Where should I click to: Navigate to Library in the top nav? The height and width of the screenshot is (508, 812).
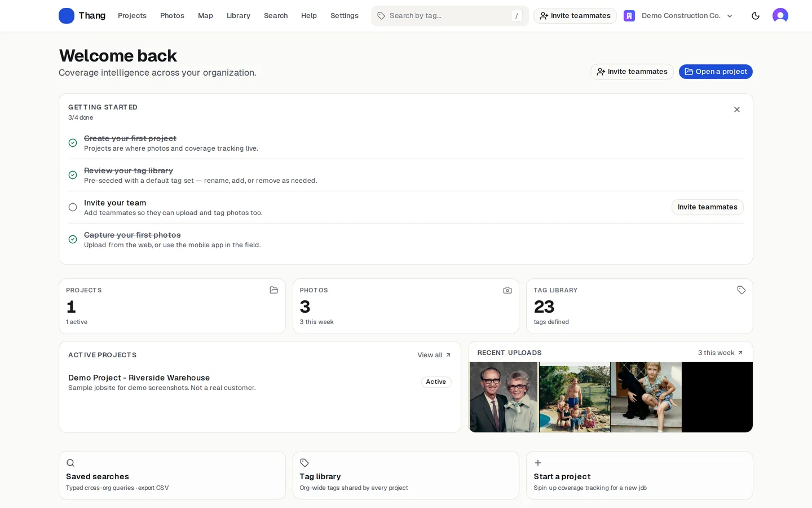239,16
